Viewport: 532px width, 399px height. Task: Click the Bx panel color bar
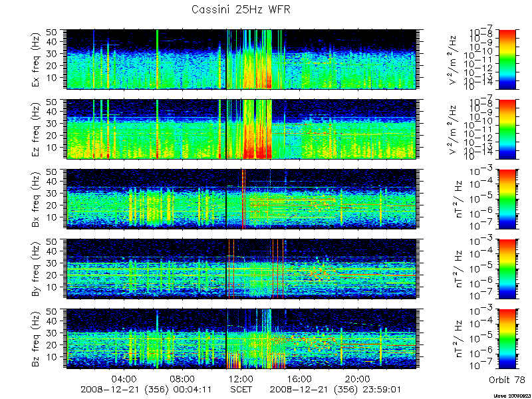click(x=507, y=199)
